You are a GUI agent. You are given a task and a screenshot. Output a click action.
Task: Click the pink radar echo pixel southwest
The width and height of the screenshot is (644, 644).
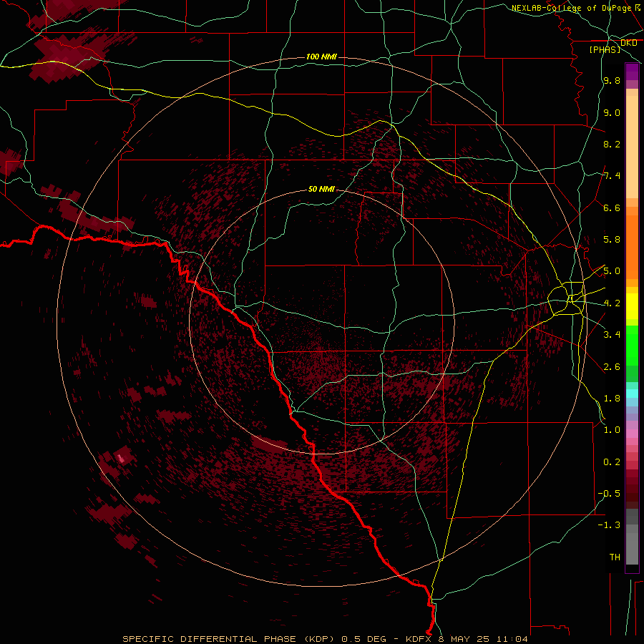(x=121, y=457)
